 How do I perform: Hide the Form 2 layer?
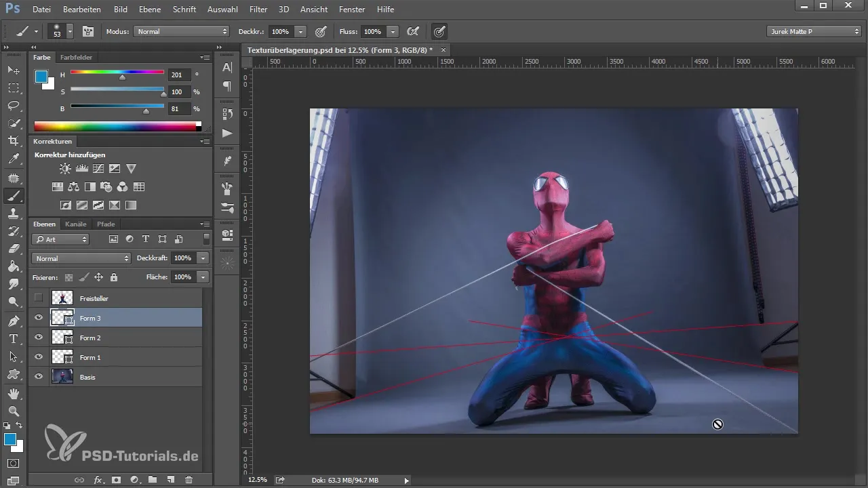(39, 338)
